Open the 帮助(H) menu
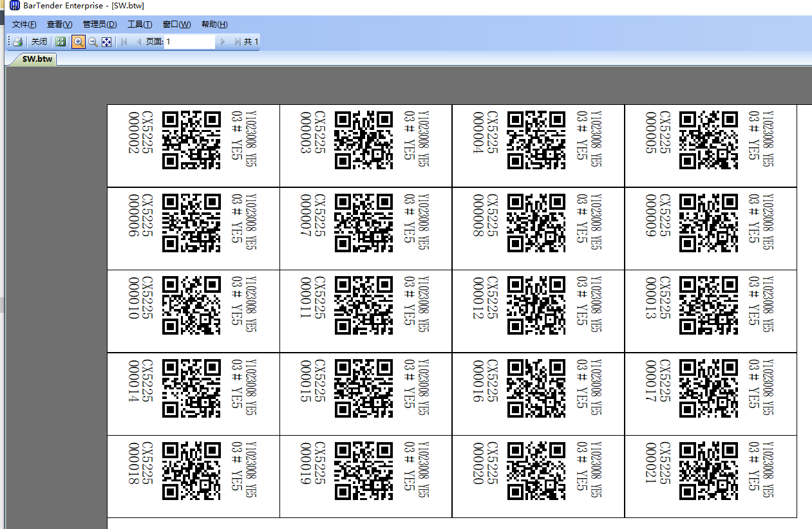The image size is (812, 529). [x=214, y=24]
